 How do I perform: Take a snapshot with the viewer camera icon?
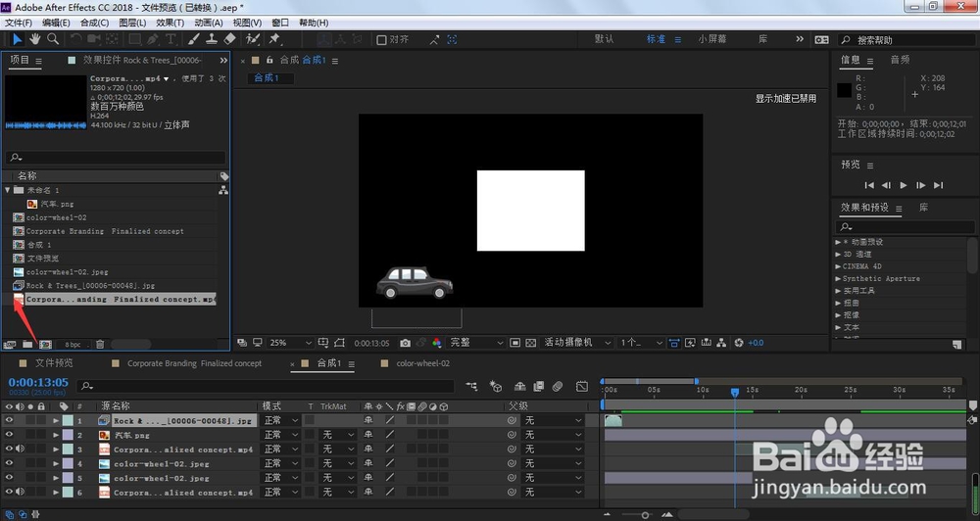point(406,343)
